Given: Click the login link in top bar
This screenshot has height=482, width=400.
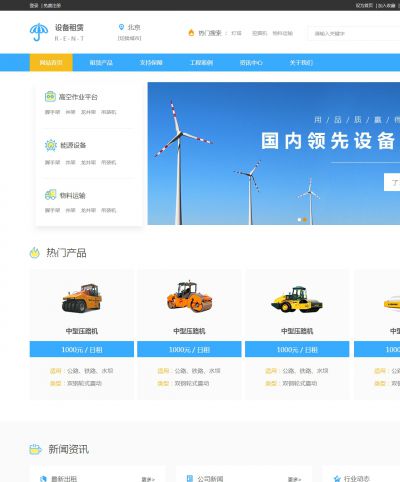Looking at the screenshot, I should 34,5.
